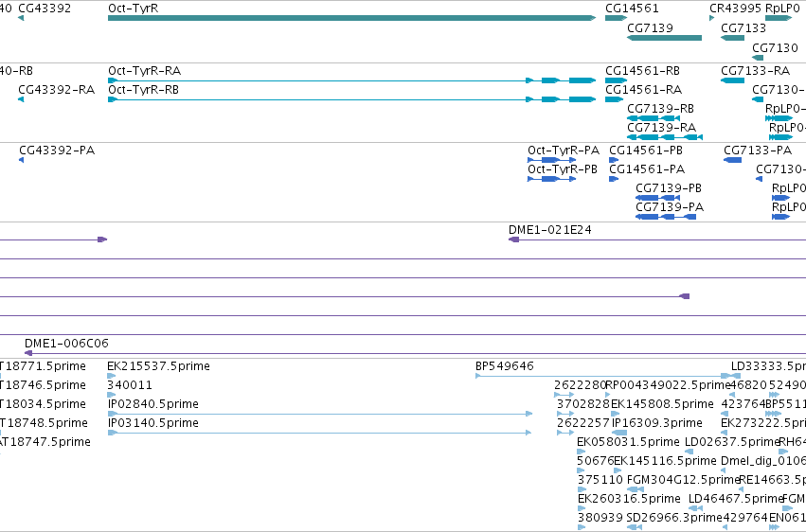Select transcript Oct-TyrR-RB
This screenshot has width=806, height=532.
click(351, 99)
